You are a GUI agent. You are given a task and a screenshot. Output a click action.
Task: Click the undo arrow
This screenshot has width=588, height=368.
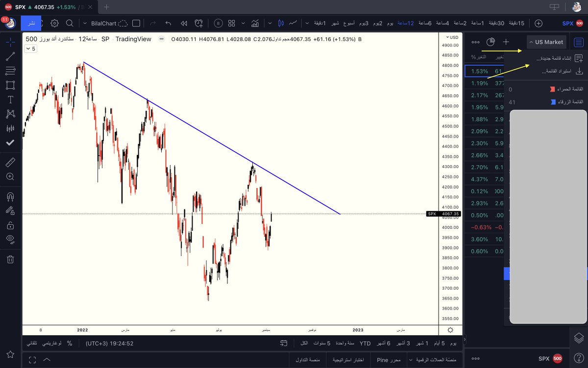169,23
